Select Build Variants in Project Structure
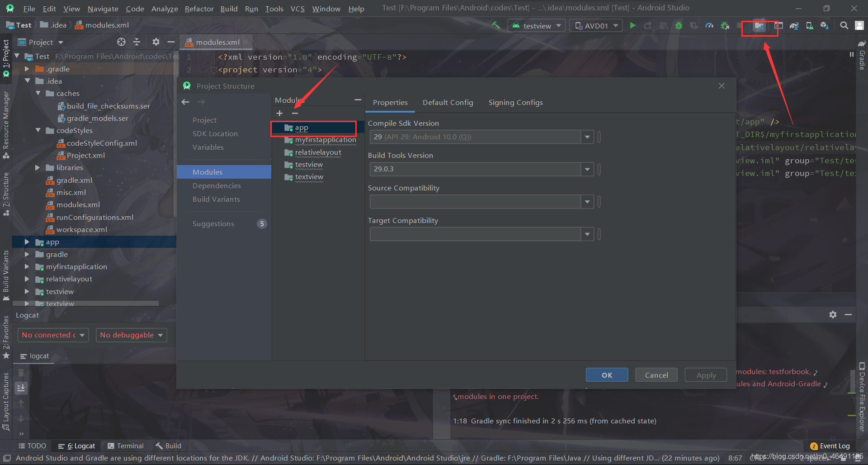 (x=216, y=199)
